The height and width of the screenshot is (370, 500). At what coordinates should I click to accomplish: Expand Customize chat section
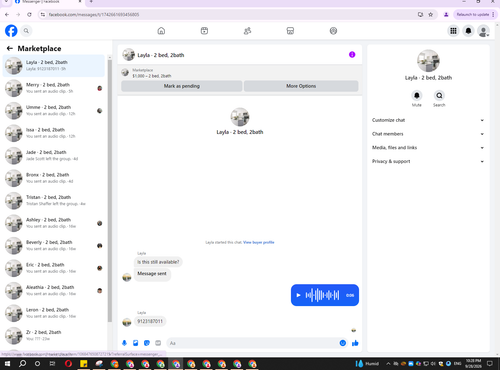point(428,120)
